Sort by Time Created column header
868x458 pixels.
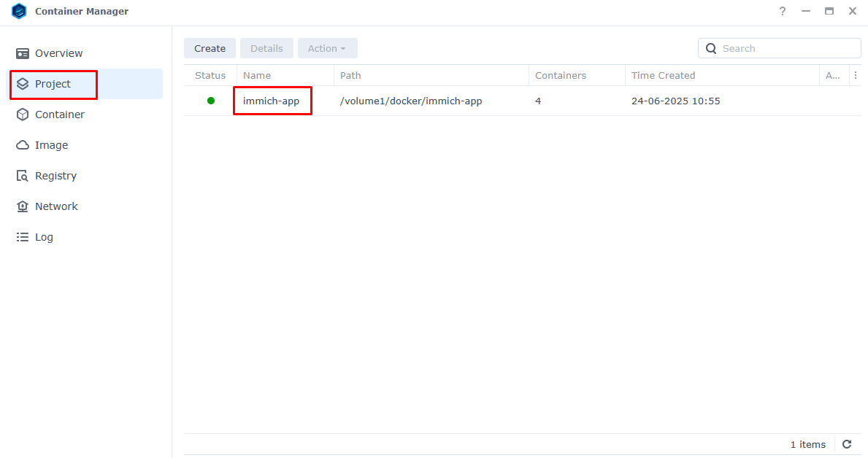pos(663,75)
